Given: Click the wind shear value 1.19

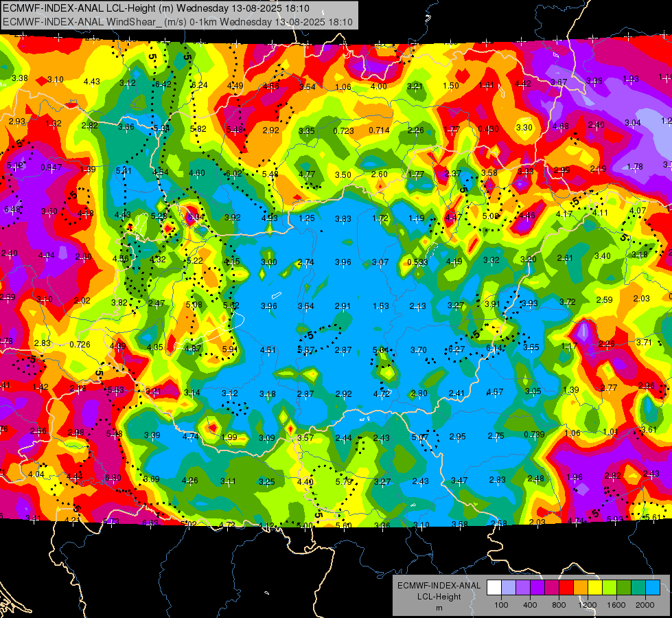Looking at the screenshot, I should [x=416, y=218].
